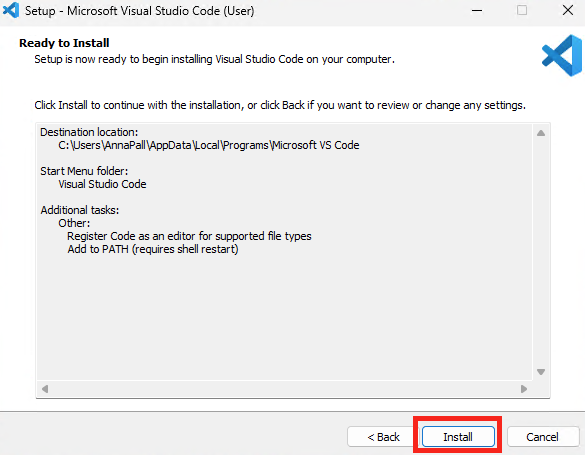
Task: Click the destination path C:\Users\AnnaPall line
Action: pos(209,145)
